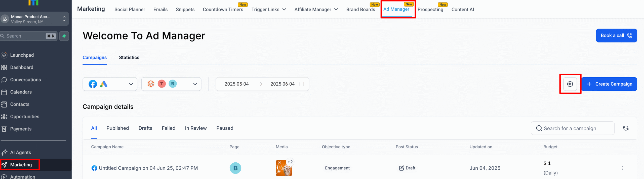Open Ad Manager settings gear icon
Viewport: 644px width, 179px height.
click(570, 84)
